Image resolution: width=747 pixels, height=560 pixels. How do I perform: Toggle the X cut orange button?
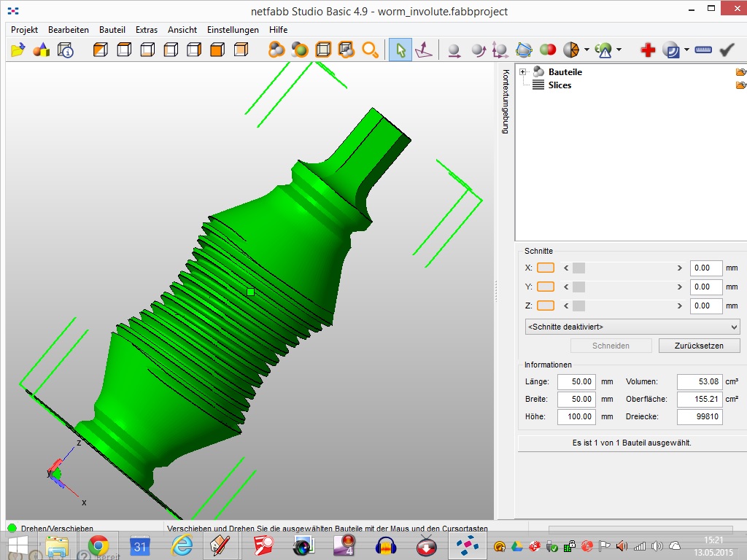[x=545, y=268]
